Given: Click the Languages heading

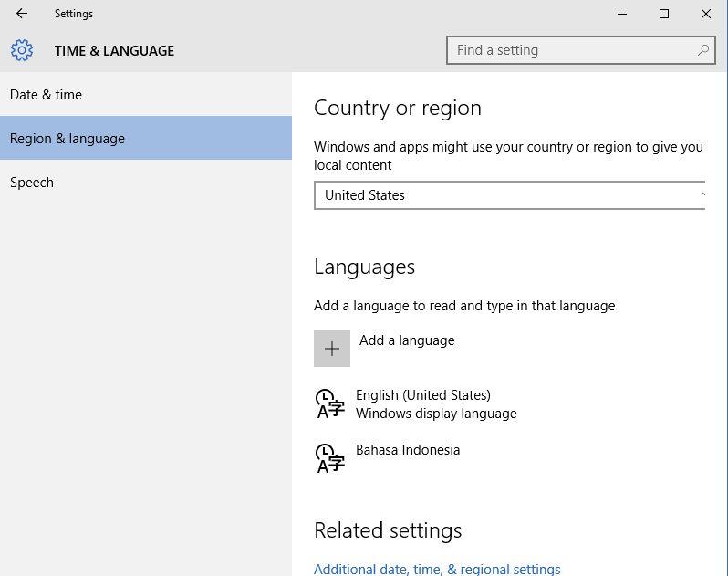Looking at the screenshot, I should pyautogui.click(x=365, y=267).
